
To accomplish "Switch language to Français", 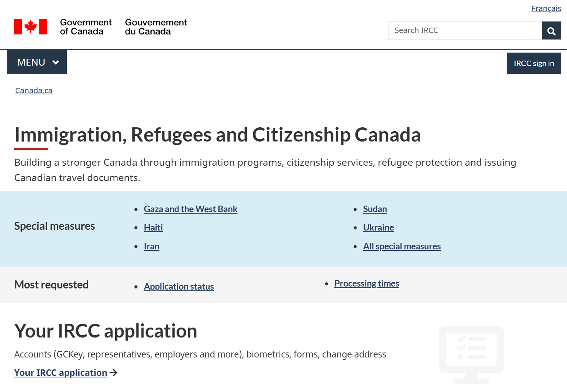I will click(546, 8).
